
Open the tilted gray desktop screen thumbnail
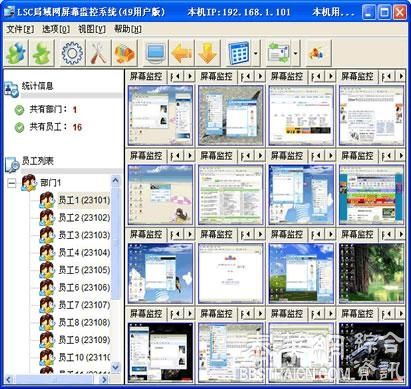point(231,115)
